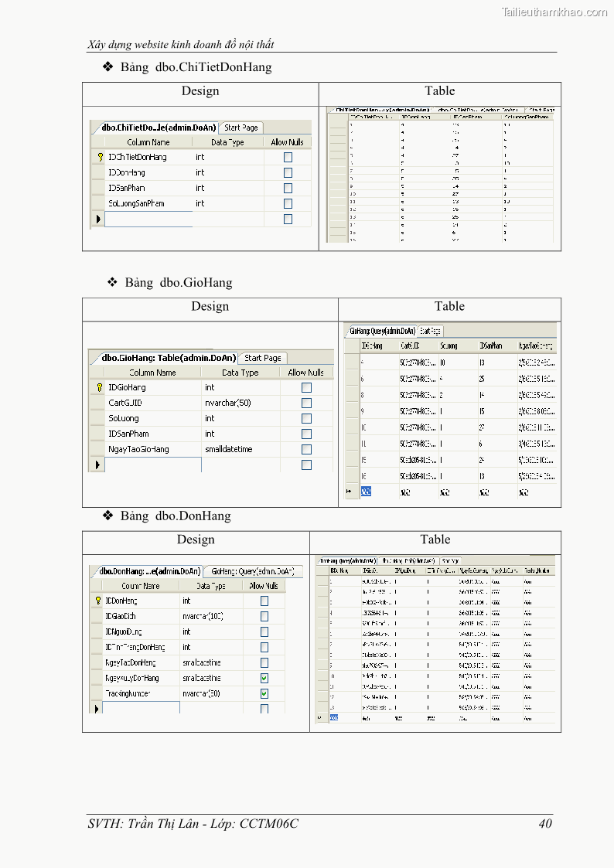614x868 pixels.
Task: Open Data Type cell of IDSanPham in ChiTietDonHang
Action: [227, 188]
